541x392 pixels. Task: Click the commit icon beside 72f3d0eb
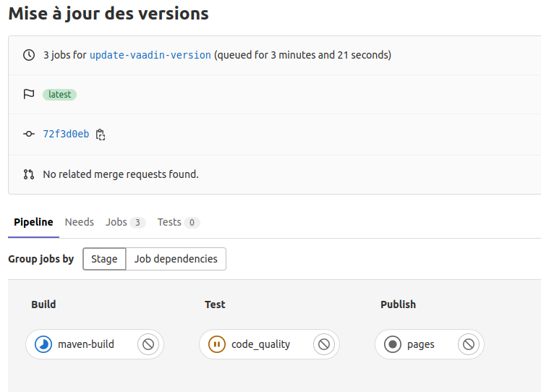pyautogui.click(x=29, y=134)
